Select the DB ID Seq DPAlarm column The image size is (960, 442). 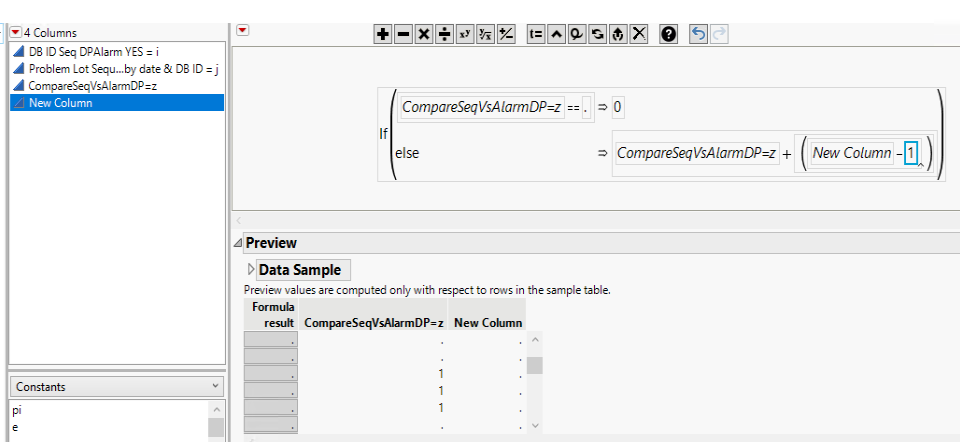point(93,51)
